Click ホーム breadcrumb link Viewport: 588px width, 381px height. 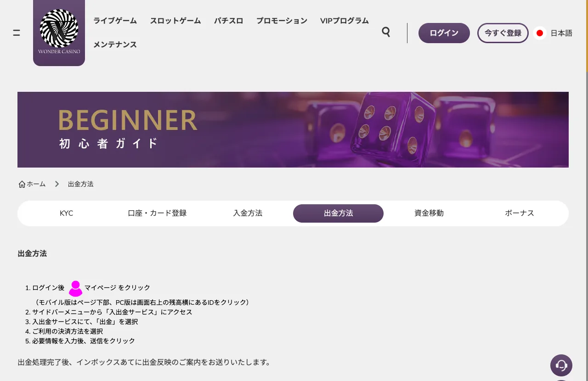pos(36,184)
